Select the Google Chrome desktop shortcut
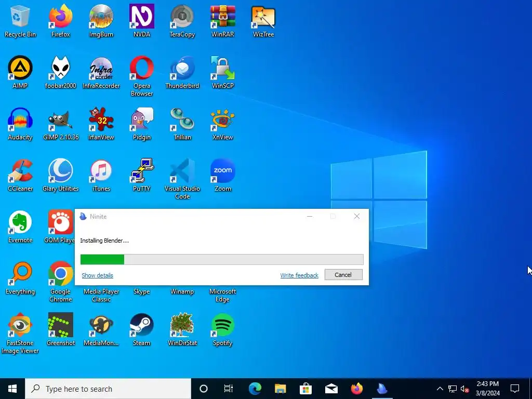This screenshot has width=532, height=399. point(61,282)
